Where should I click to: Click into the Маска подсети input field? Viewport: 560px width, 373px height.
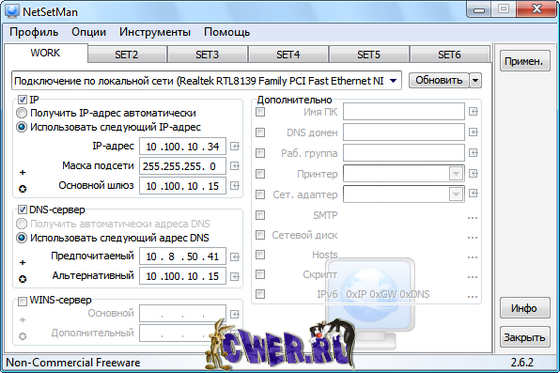[x=182, y=166]
